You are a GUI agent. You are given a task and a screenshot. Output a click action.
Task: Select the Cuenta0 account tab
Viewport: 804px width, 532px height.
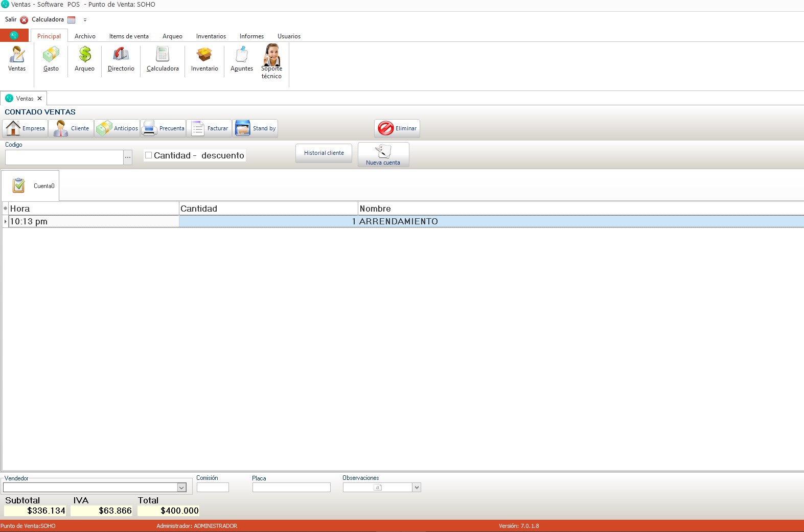pos(31,186)
